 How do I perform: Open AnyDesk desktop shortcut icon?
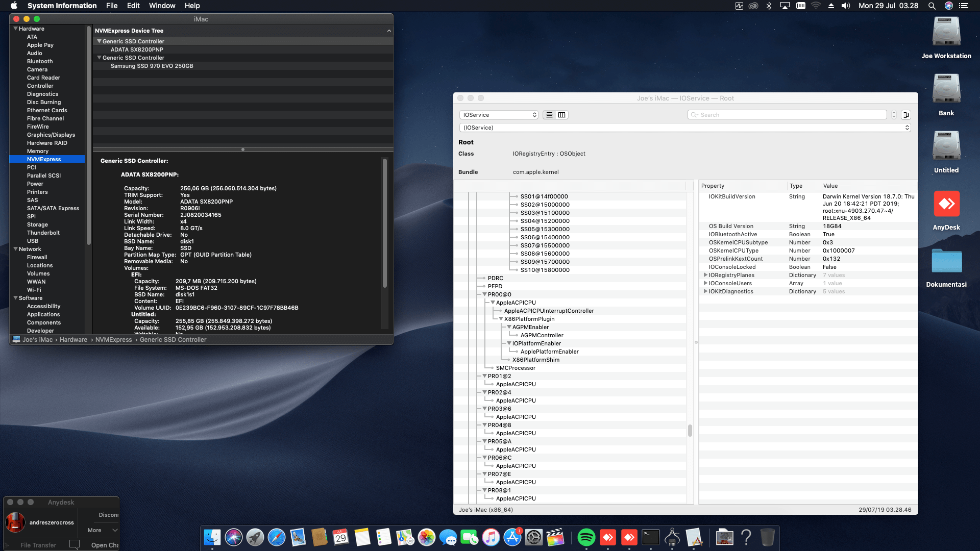pyautogui.click(x=946, y=204)
